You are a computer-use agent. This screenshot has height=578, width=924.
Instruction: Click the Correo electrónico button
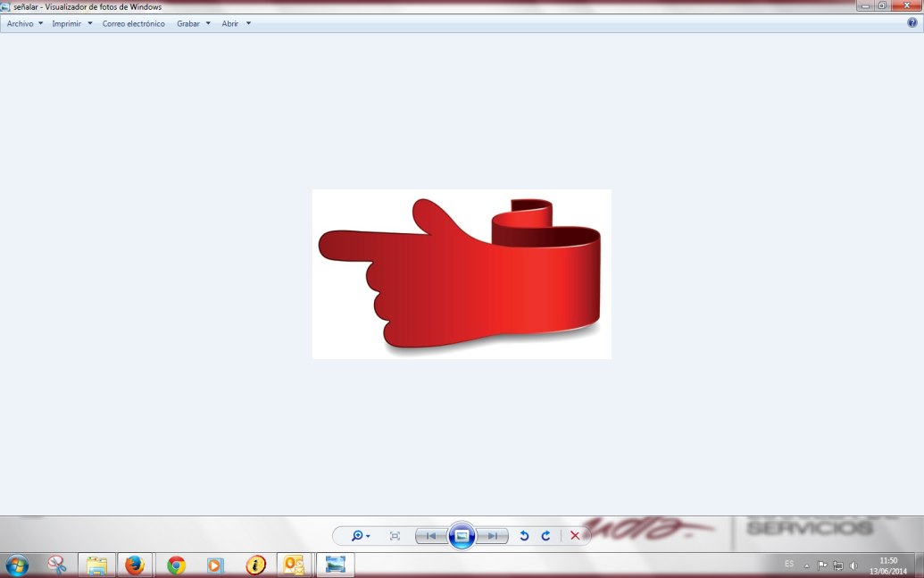[133, 23]
